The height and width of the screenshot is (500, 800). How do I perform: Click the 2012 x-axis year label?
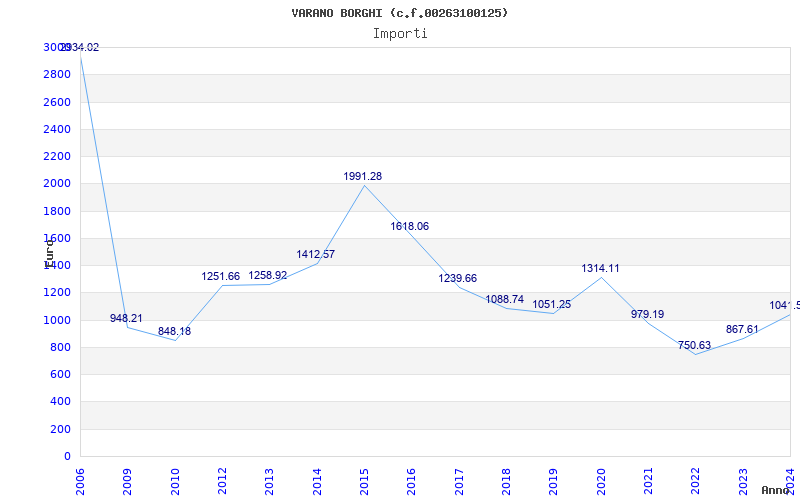[x=222, y=482]
